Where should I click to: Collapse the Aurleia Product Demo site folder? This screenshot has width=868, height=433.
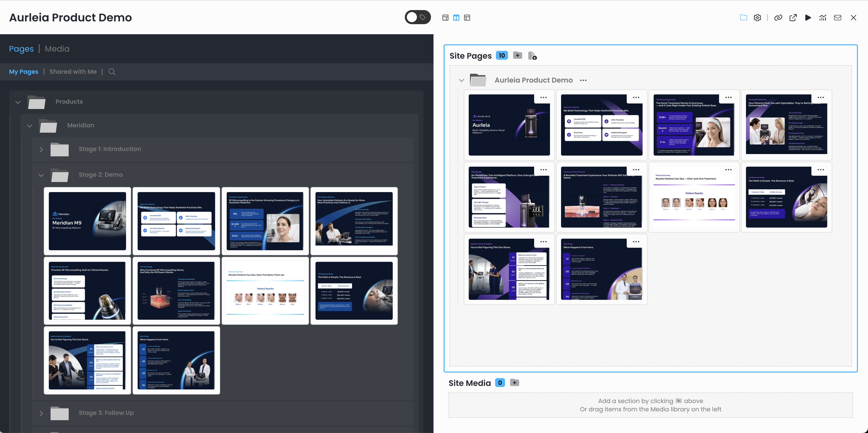[x=461, y=80]
